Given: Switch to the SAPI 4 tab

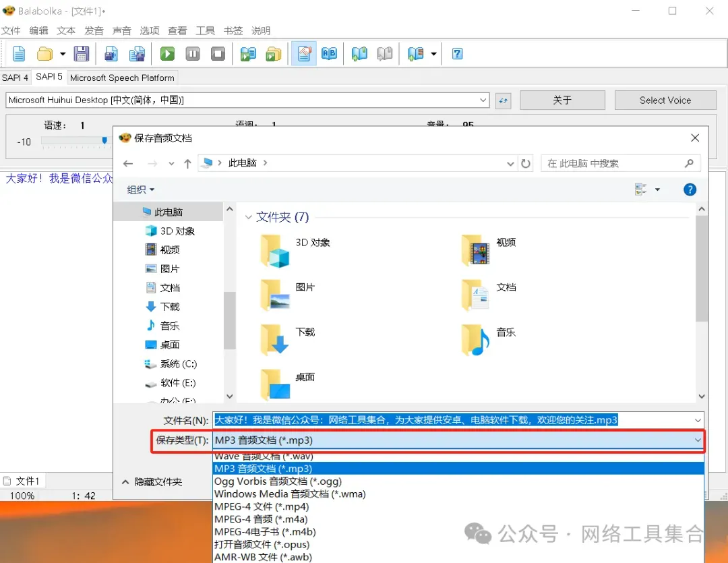Looking at the screenshot, I should 16,78.
